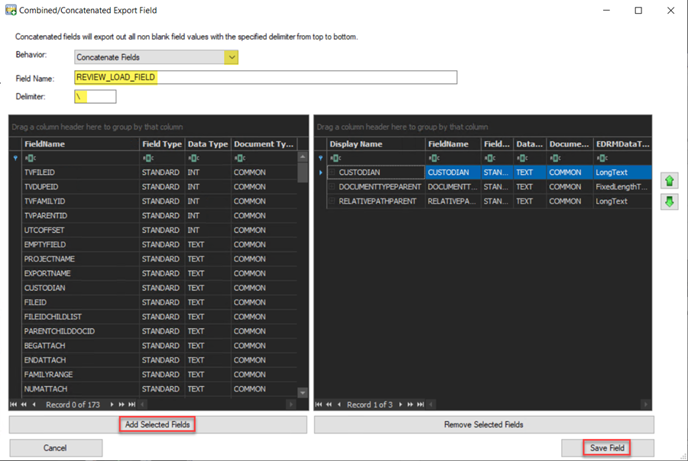Viewport: 688px width, 461px height.
Task: Go to next page in left grid navigator
Action: click(x=122, y=404)
